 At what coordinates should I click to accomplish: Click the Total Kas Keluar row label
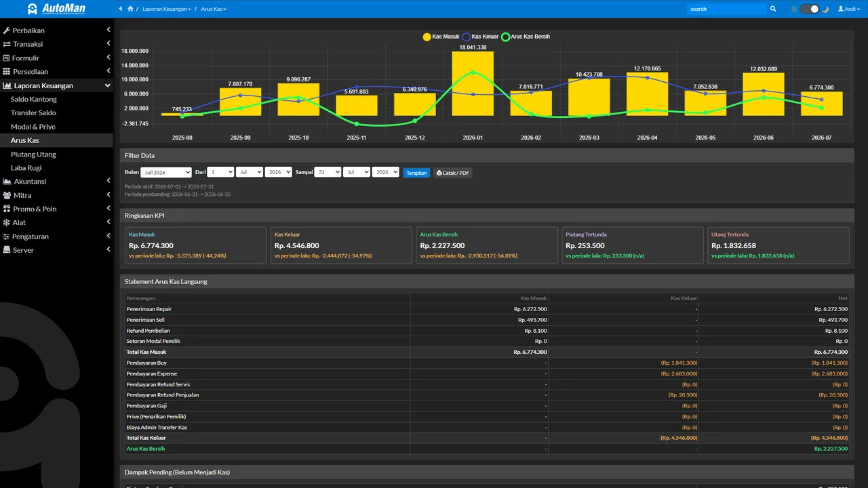(146, 438)
